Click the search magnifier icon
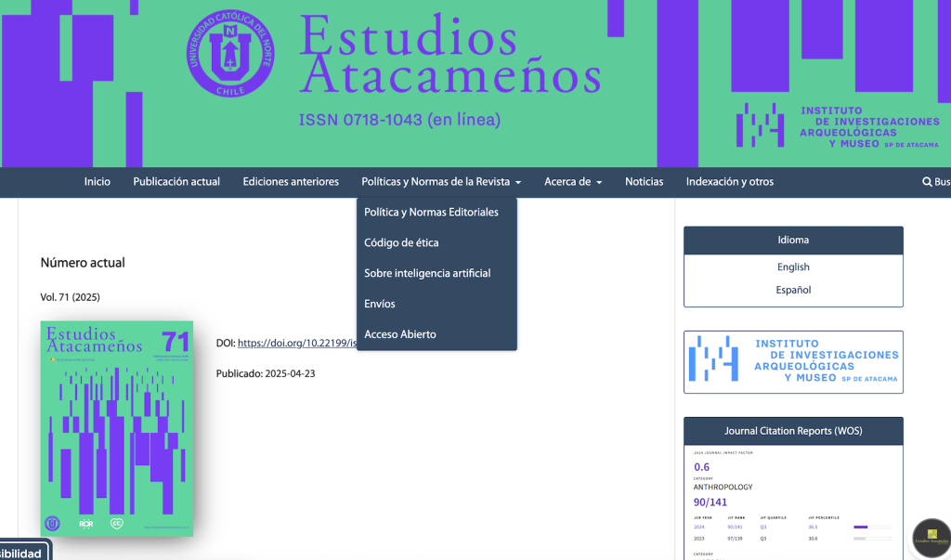 [x=927, y=182]
